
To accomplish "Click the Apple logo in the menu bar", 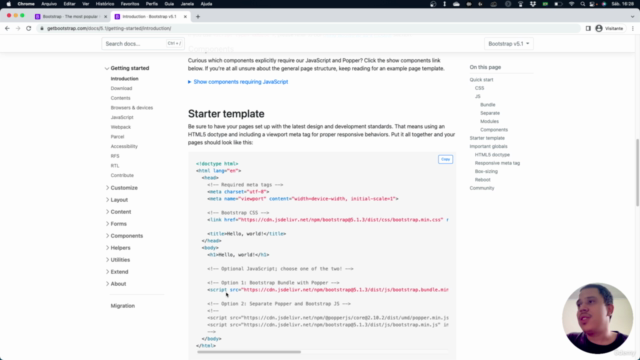I will [9, 4].
